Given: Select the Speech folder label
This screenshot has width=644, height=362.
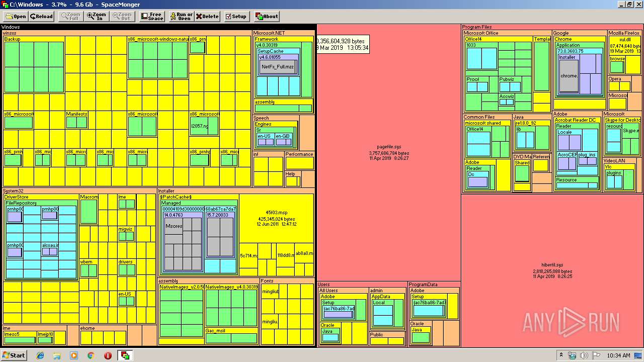Looking at the screenshot, I should click(x=261, y=118).
